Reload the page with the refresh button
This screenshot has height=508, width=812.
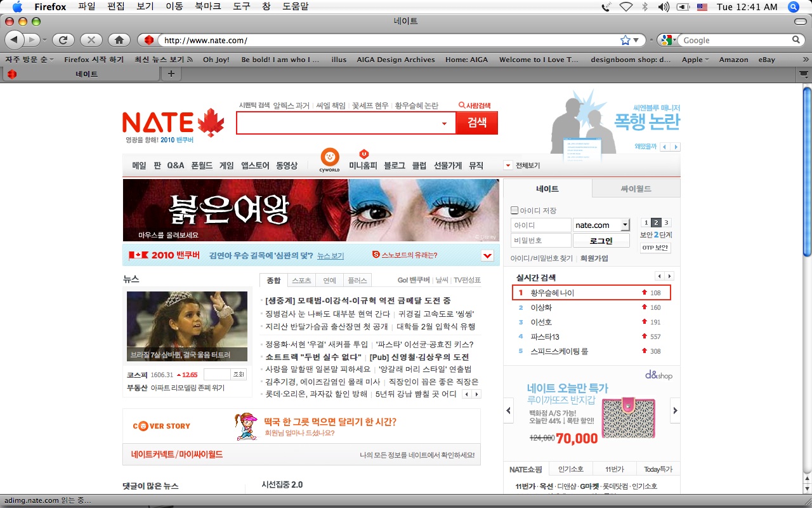[63, 40]
